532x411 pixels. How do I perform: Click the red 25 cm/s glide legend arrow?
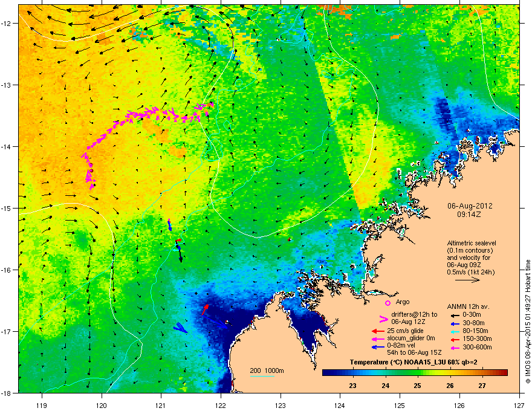click(x=378, y=331)
